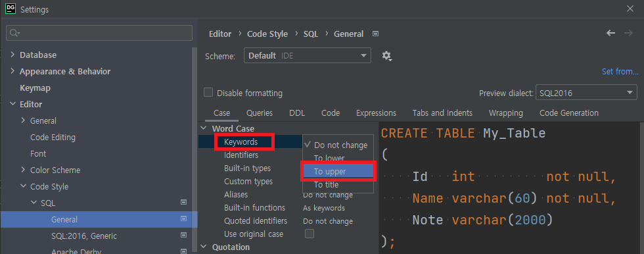Select Code Editing in settings tree
This screenshot has height=254, width=644.
click(53, 138)
